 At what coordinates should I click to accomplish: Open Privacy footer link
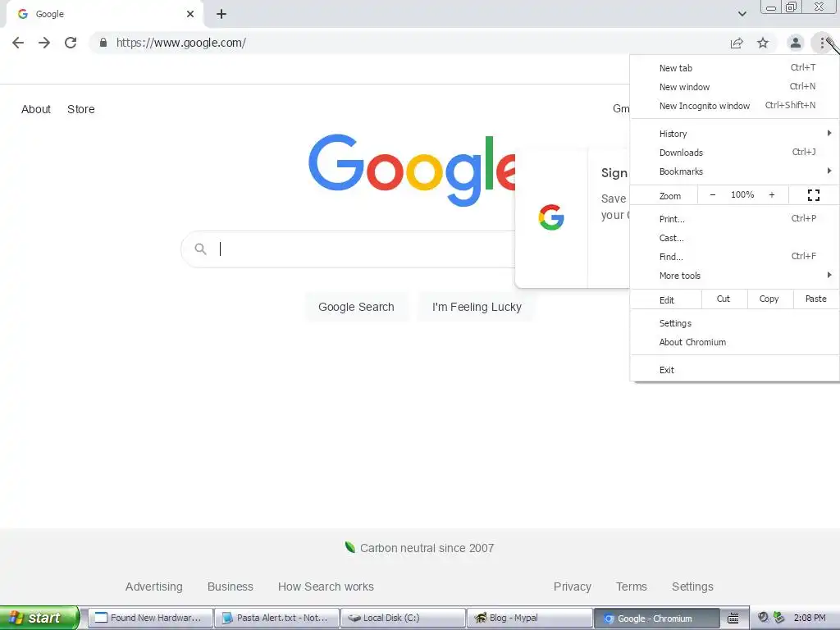pos(572,587)
